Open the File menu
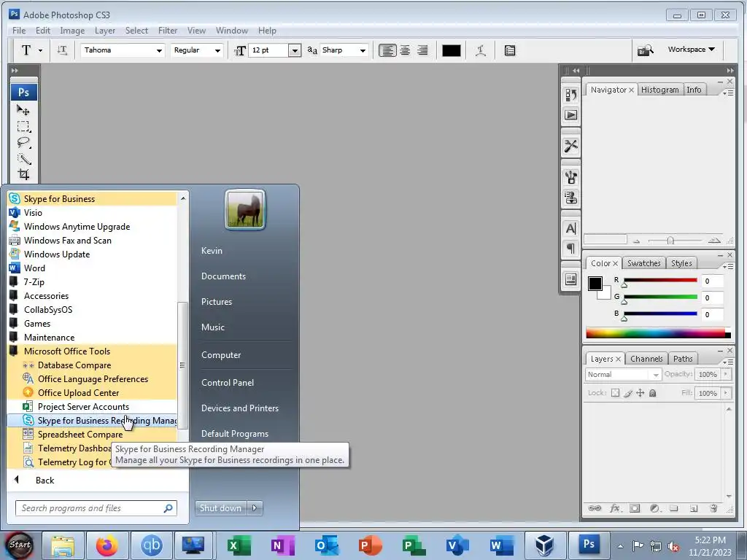Viewport: 747px width, 560px height. [19, 31]
